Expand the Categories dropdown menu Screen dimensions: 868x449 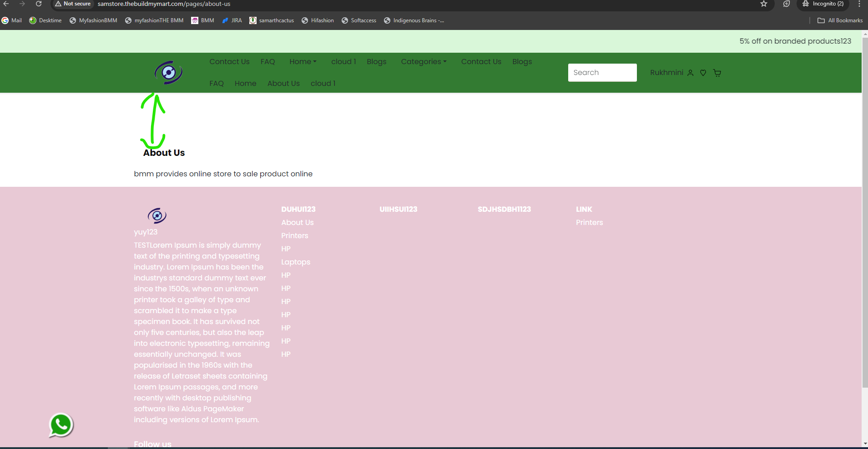[x=424, y=62]
